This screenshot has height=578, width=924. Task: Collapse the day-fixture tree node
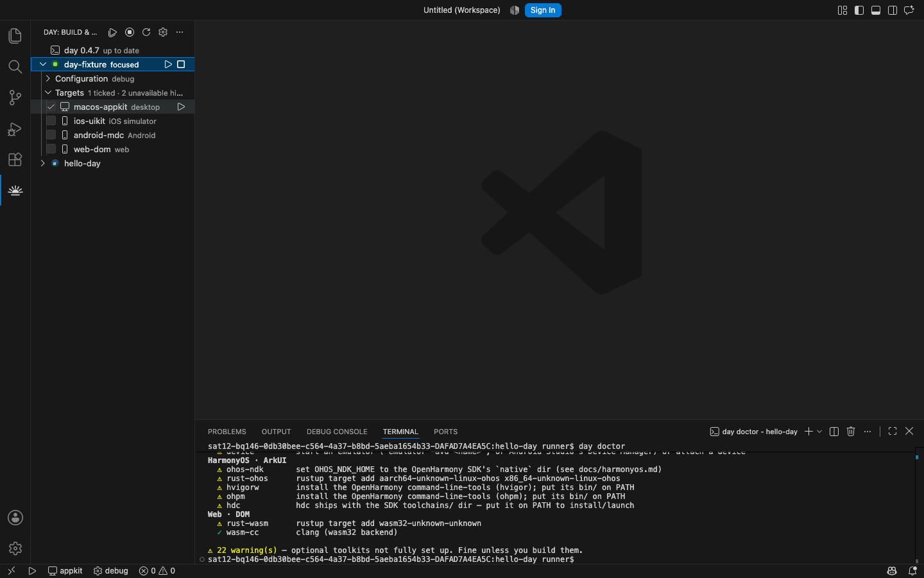(x=43, y=64)
